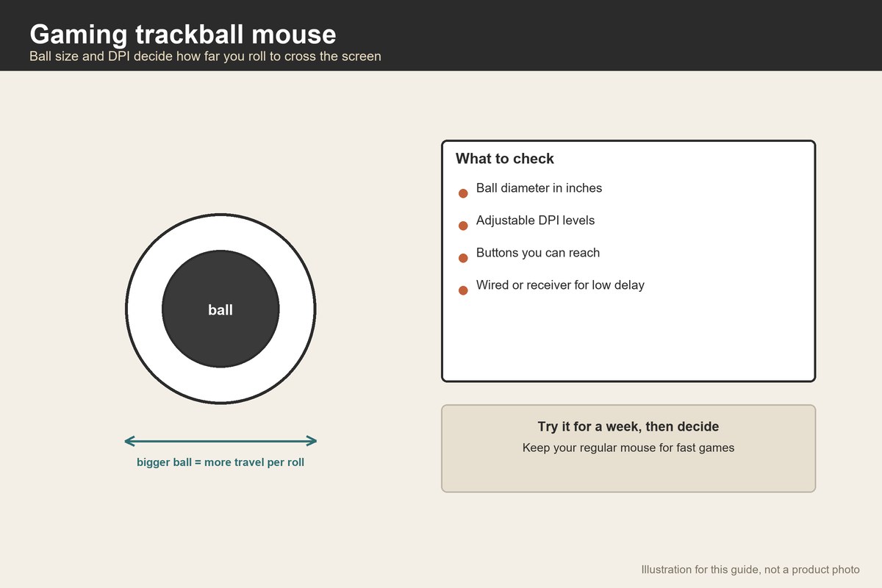Image resolution: width=882 pixels, height=588 pixels.
Task: Click the bullet beside 'Wired or receiver'
Action: click(x=463, y=290)
